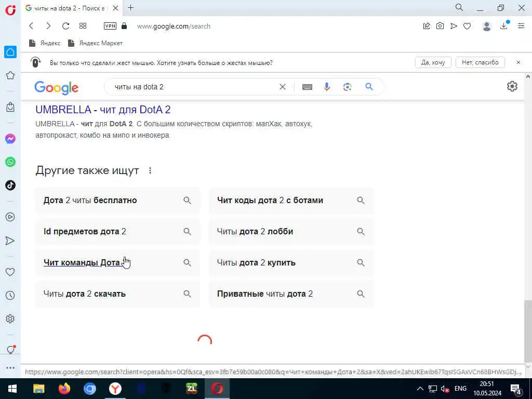Viewport: 532px width, 399px height.
Task: Open downloads panel
Action: tap(504, 26)
